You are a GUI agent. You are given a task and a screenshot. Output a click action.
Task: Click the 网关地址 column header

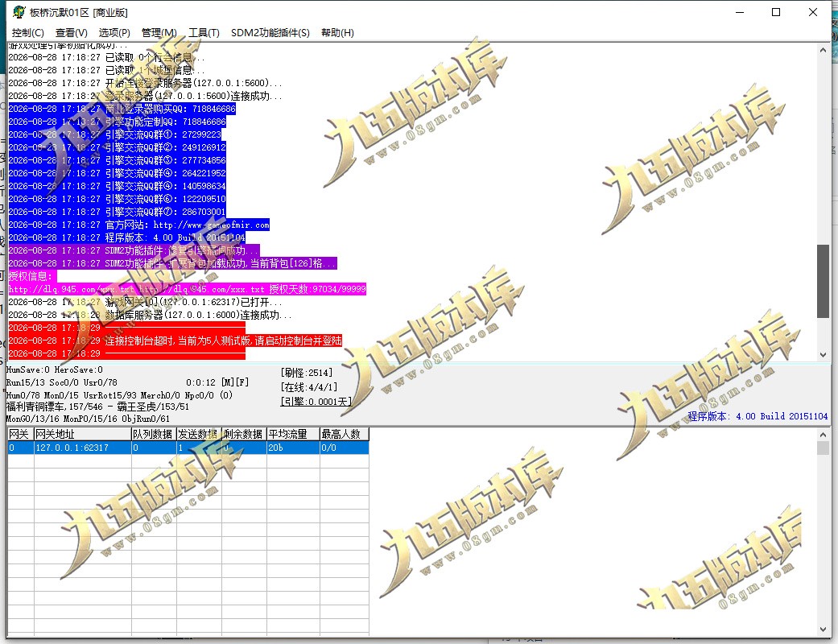point(82,434)
